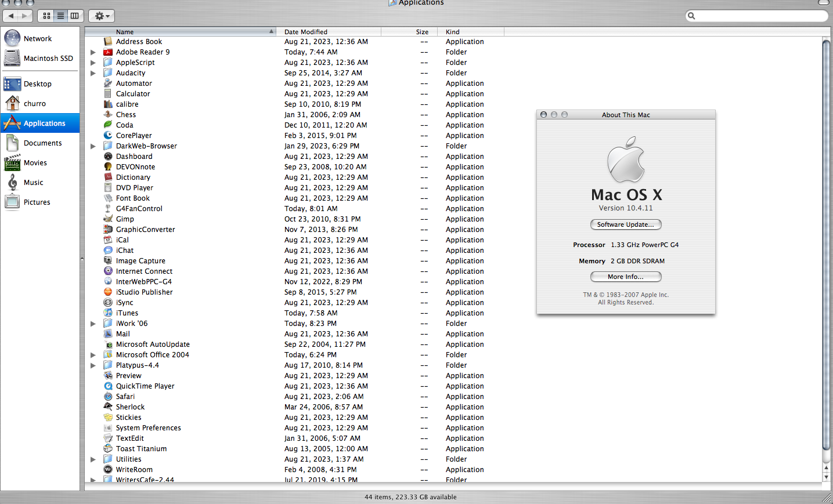
Task: Expand the DarkWeb-Browser folder
Action: point(93,146)
